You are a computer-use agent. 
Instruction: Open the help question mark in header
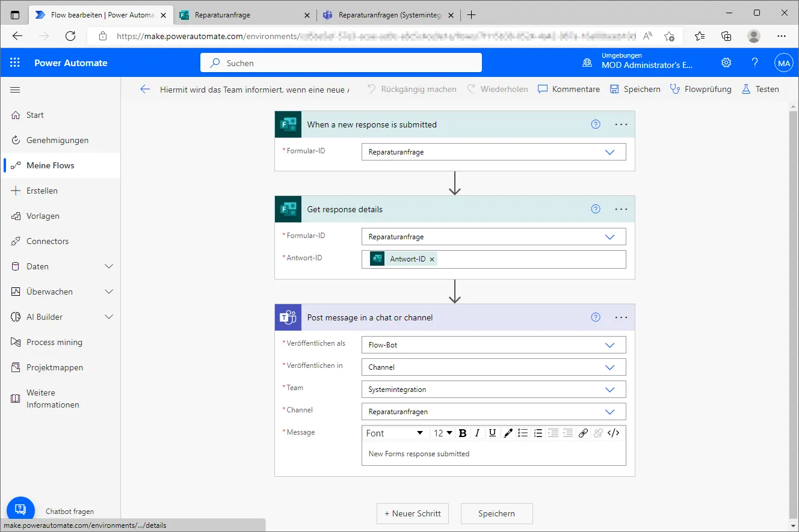(x=755, y=63)
